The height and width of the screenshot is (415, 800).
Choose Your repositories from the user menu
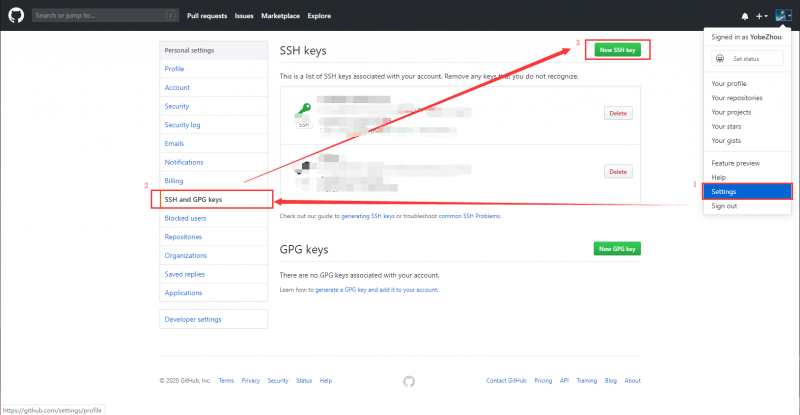[747, 97]
